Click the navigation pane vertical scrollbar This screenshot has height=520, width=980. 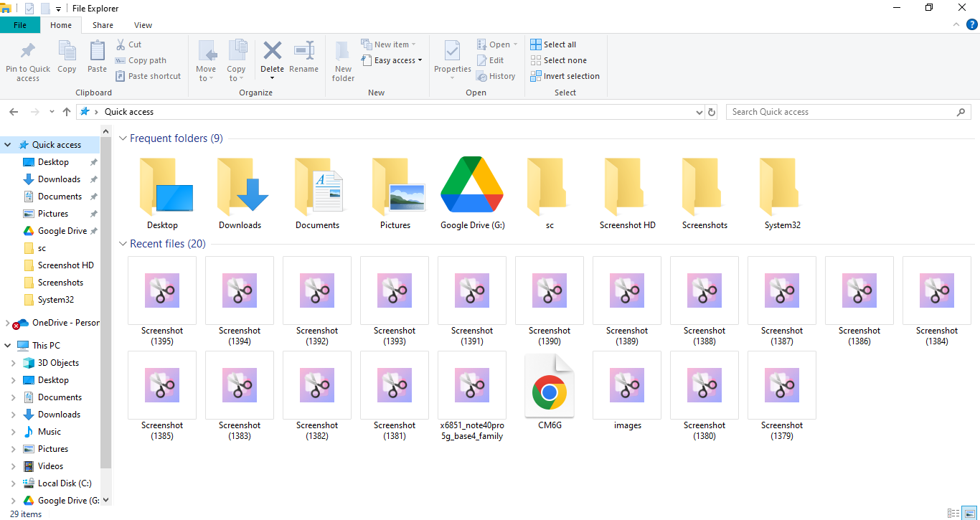tap(106, 301)
